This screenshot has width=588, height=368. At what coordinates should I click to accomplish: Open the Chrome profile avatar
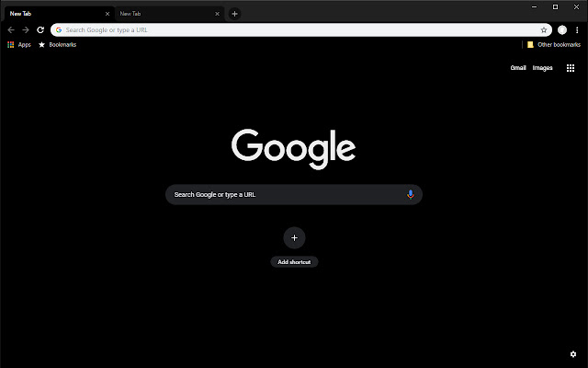pyautogui.click(x=561, y=30)
